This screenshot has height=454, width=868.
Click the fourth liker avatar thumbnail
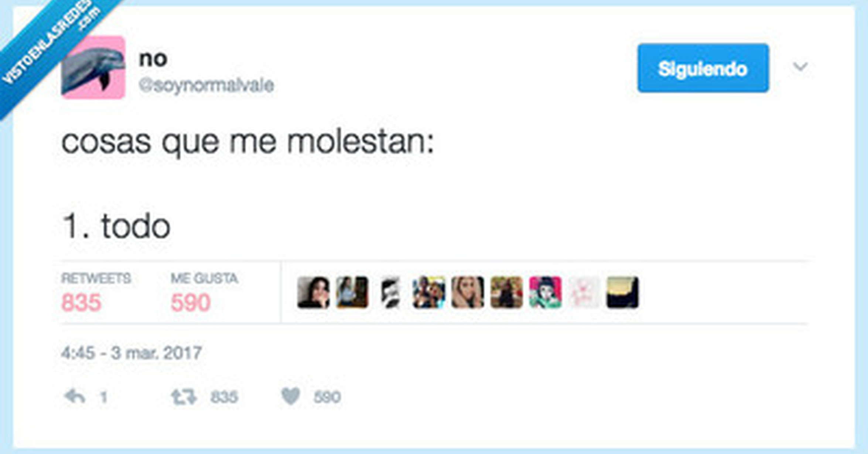[429, 292]
